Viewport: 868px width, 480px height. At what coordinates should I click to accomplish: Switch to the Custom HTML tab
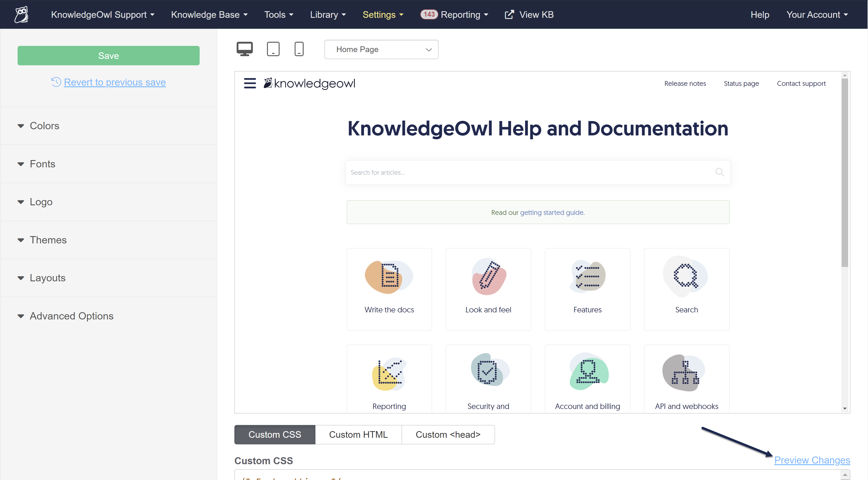pyautogui.click(x=358, y=435)
